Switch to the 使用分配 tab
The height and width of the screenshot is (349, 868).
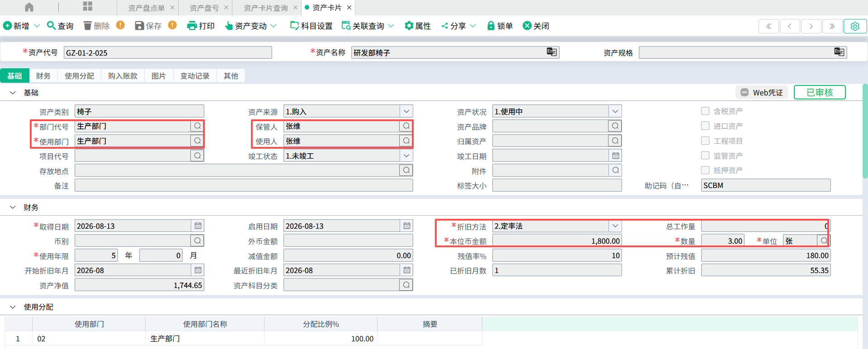point(80,75)
